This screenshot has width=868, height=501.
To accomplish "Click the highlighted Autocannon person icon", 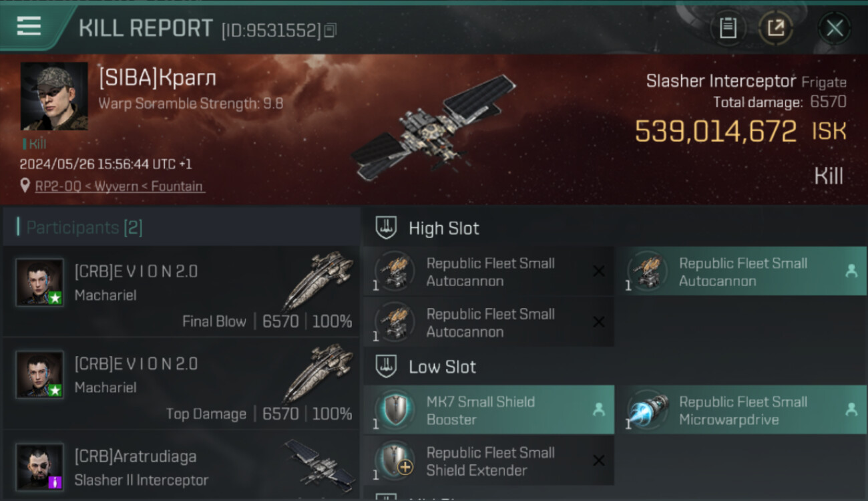I will (851, 271).
